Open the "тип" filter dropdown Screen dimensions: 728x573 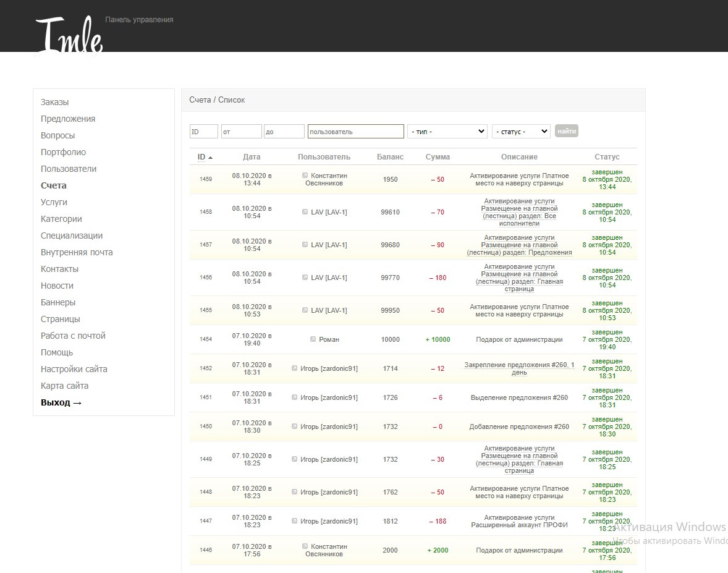447,132
